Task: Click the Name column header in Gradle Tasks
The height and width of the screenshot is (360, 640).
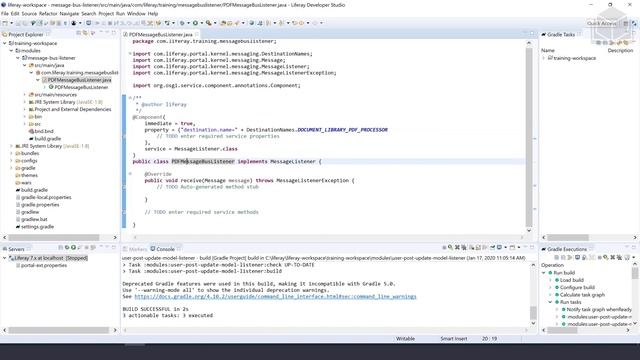Action: click(547, 50)
